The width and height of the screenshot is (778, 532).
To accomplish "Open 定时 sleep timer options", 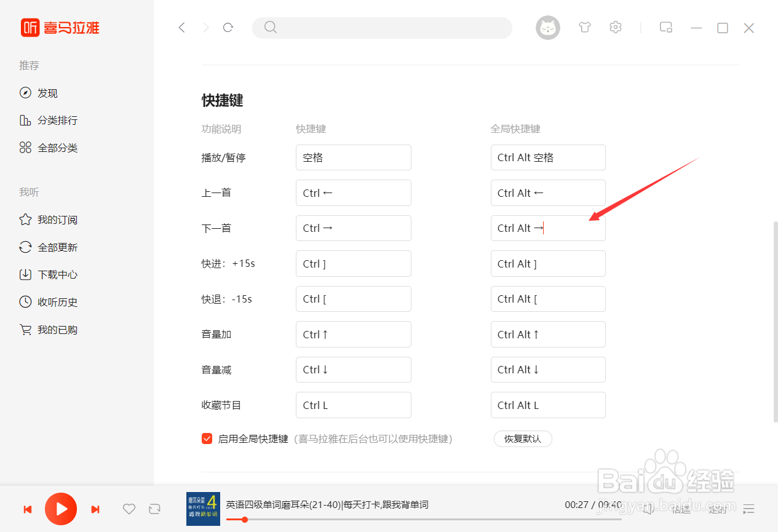I will (x=718, y=509).
